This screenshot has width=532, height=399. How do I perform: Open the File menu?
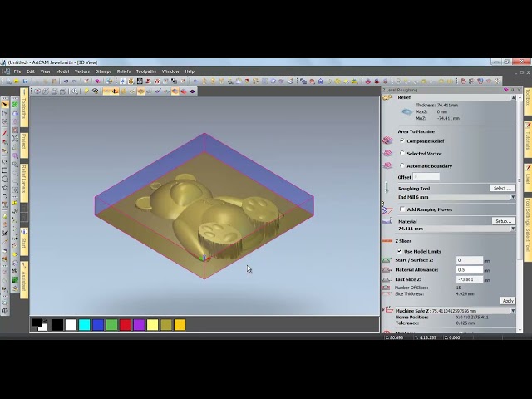[17, 71]
